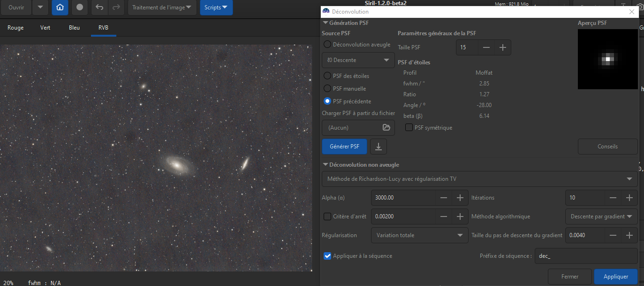Decrease Itérations with minus

click(x=613, y=198)
